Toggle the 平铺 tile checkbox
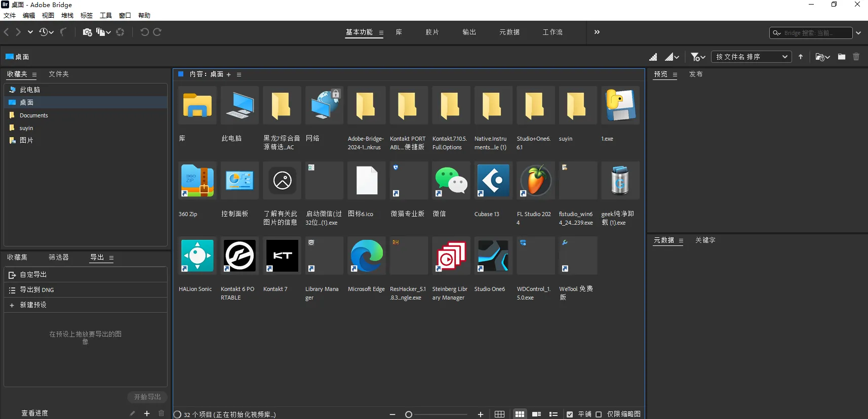This screenshot has width=868, height=419. point(570,414)
